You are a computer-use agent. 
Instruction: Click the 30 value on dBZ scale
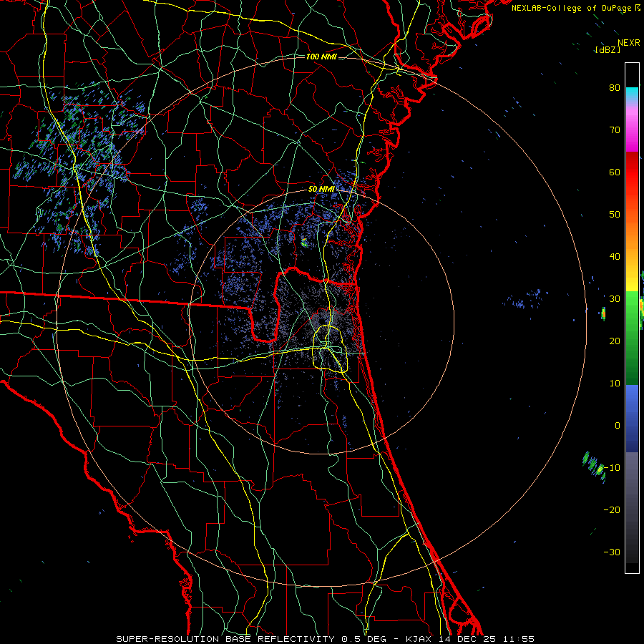[x=615, y=298]
